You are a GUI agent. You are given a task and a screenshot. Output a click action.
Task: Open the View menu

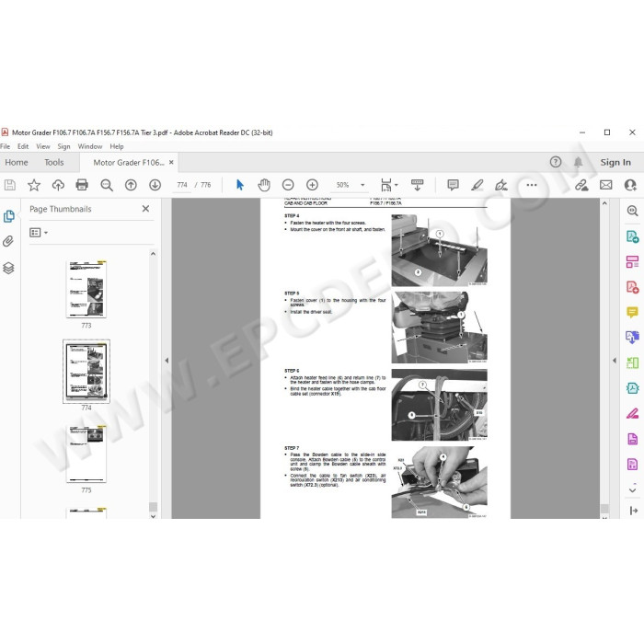coord(43,146)
